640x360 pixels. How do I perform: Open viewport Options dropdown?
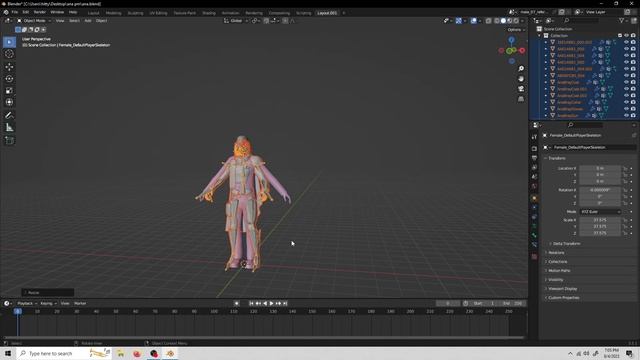tap(516, 30)
